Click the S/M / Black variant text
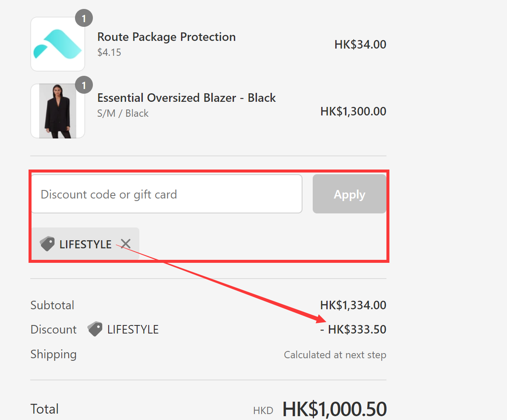The height and width of the screenshot is (420, 507). point(123,113)
